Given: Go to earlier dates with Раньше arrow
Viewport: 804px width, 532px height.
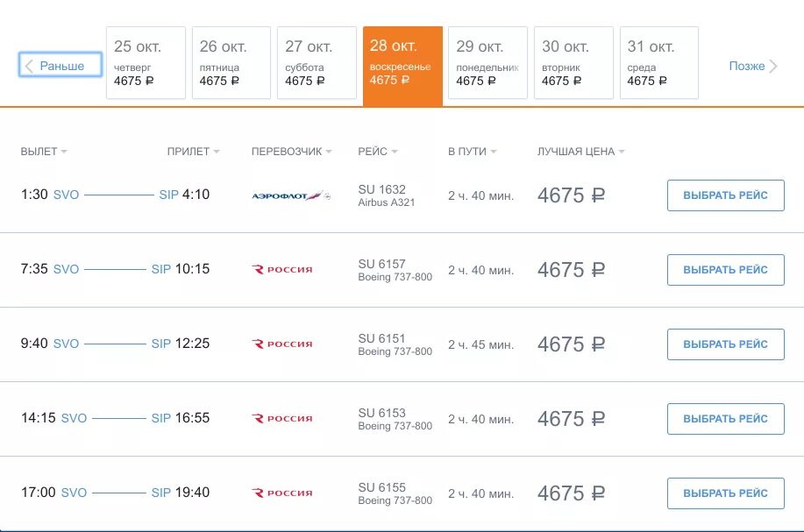Looking at the screenshot, I should (60, 66).
